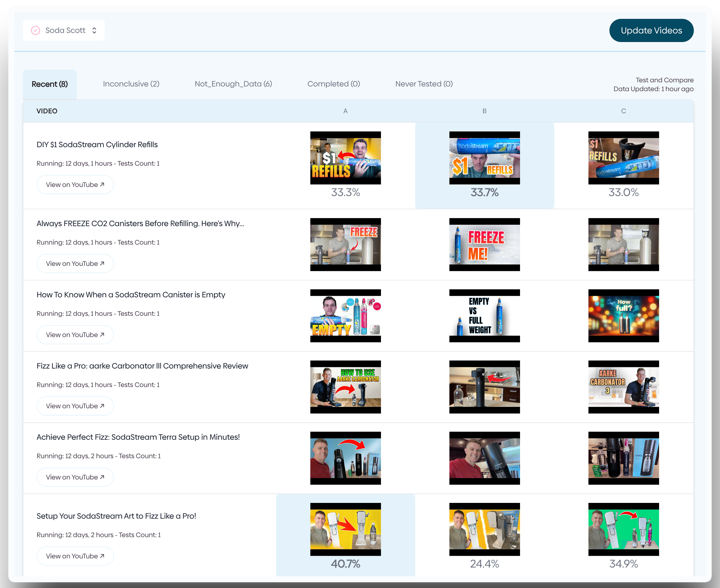This screenshot has width=720, height=588.
Task: Click the Always FREEZE CO2 Canisters title
Action: tap(140, 224)
